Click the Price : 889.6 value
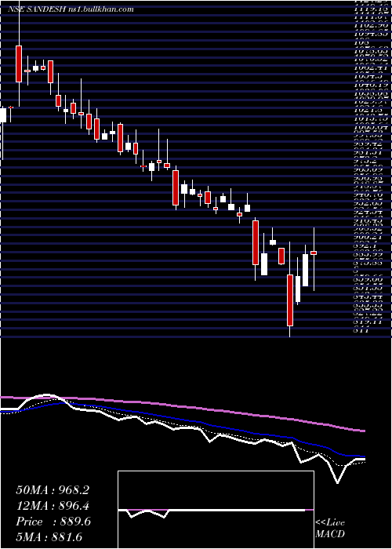392x549 pixels. point(53,522)
